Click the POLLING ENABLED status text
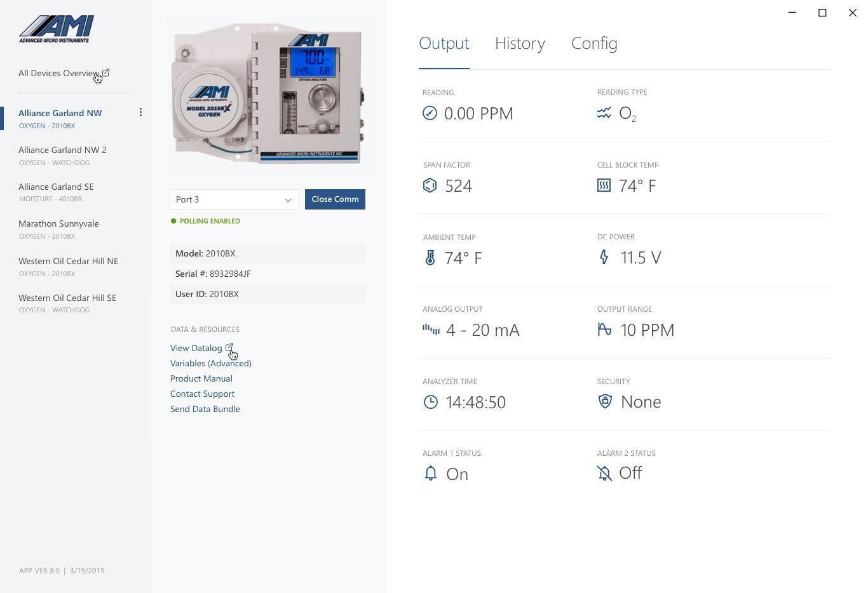The height and width of the screenshot is (593, 868). click(210, 221)
